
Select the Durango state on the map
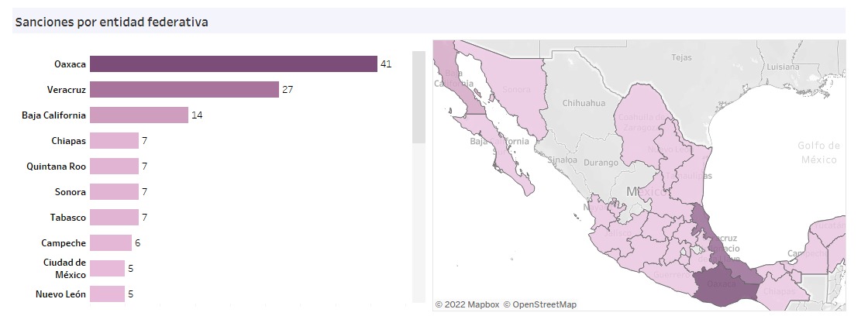click(x=601, y=163)
